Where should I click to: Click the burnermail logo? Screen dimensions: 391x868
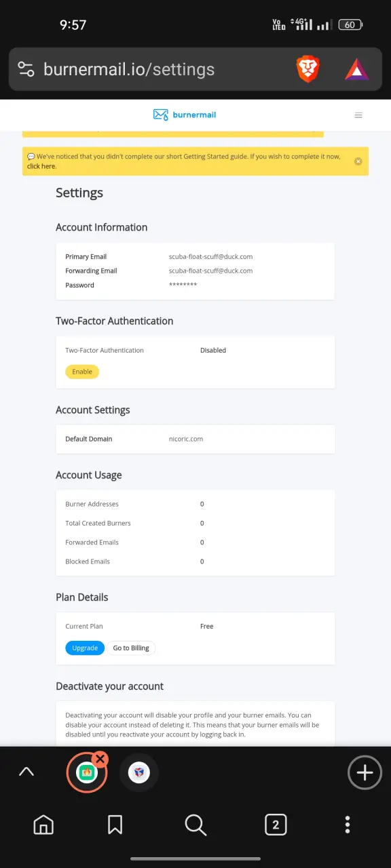pos(185,115)
